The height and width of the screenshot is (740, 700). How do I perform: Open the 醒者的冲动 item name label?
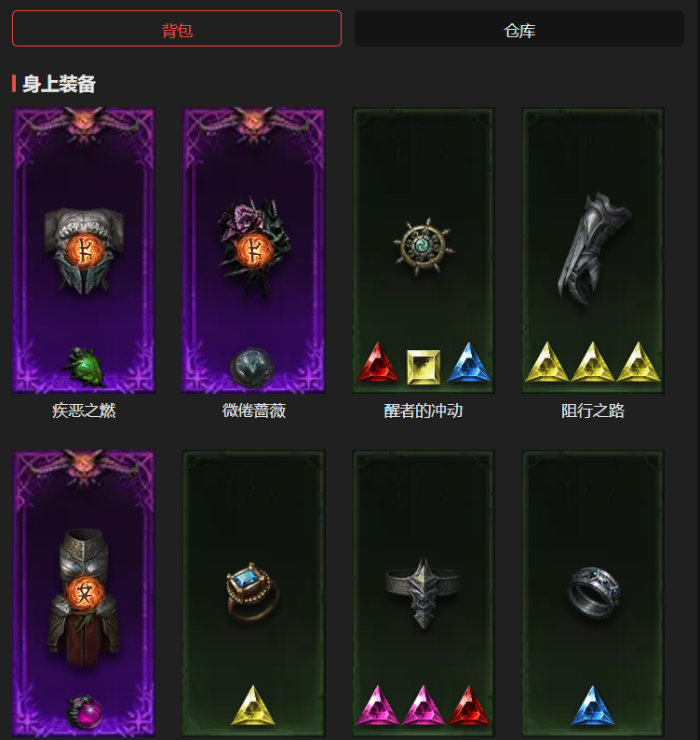tap(424, 410)
